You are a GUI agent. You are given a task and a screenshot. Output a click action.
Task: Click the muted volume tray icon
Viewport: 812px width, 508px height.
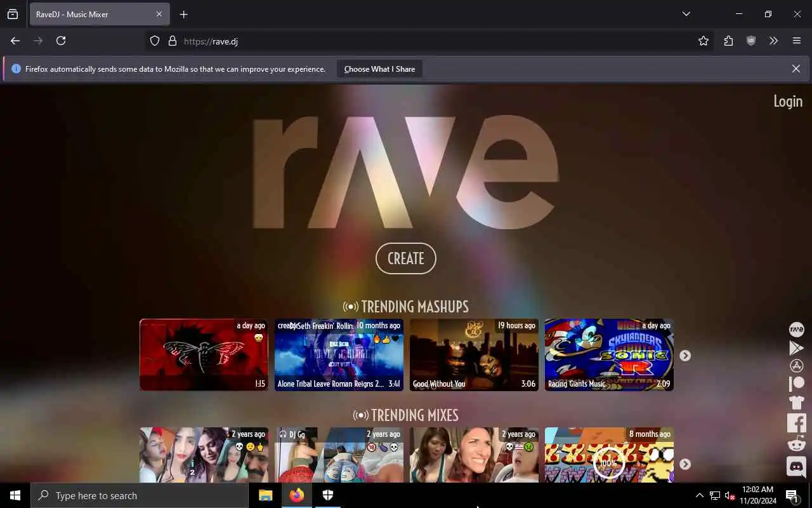tap(730, 496)
